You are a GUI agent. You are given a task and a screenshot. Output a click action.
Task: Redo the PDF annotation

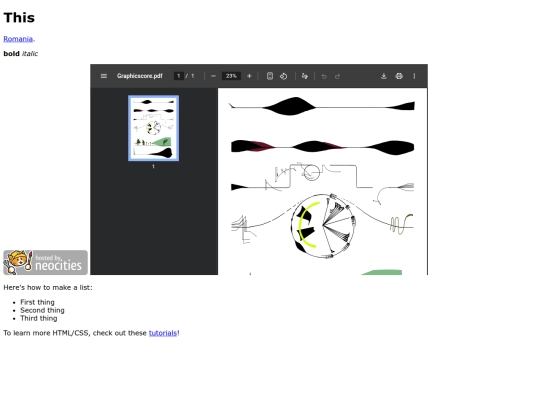click(x=338, y=76)
